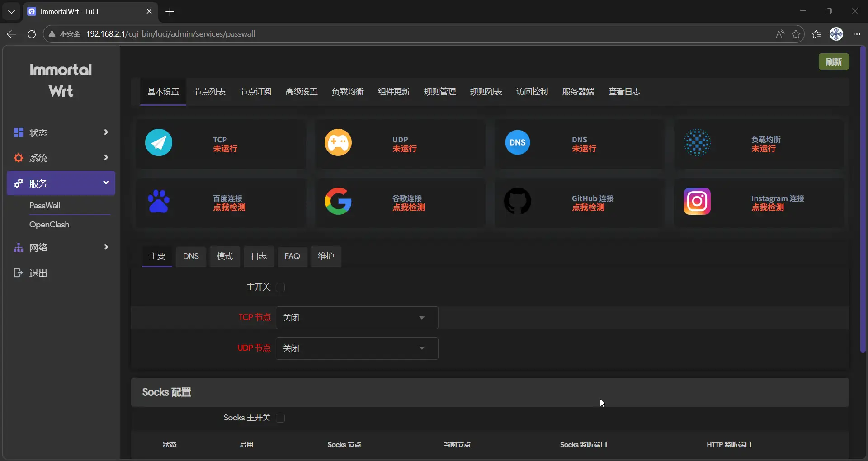Click the page vertical scrollbar
Image resolution: width=868 pixels, height=461 pixels.
[x=863, y=199]
